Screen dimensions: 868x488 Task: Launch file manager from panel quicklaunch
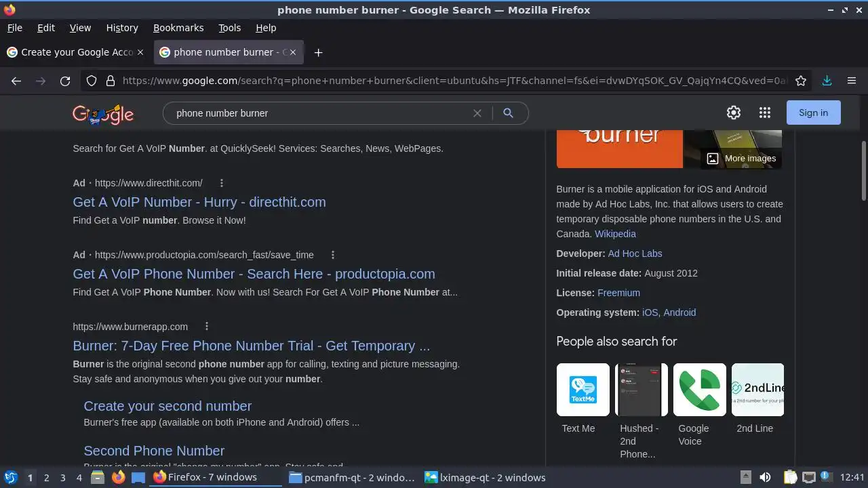[98, 477]
